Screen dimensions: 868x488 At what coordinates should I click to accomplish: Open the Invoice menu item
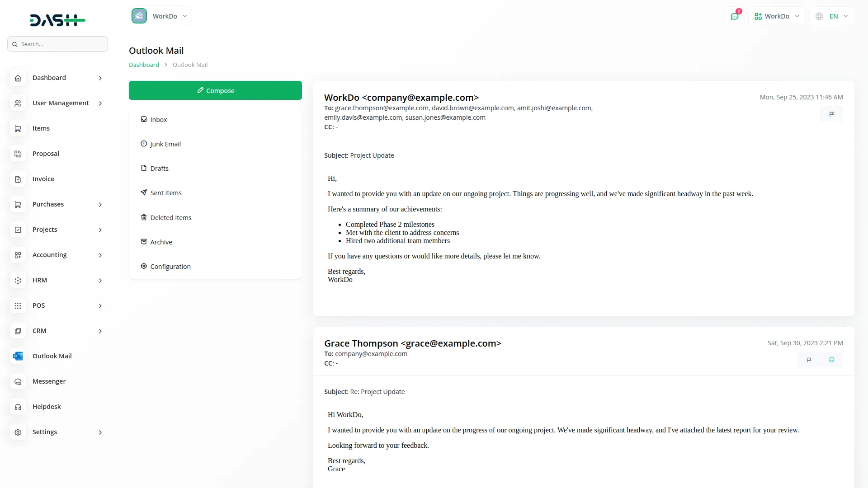(x=43, y=179)
